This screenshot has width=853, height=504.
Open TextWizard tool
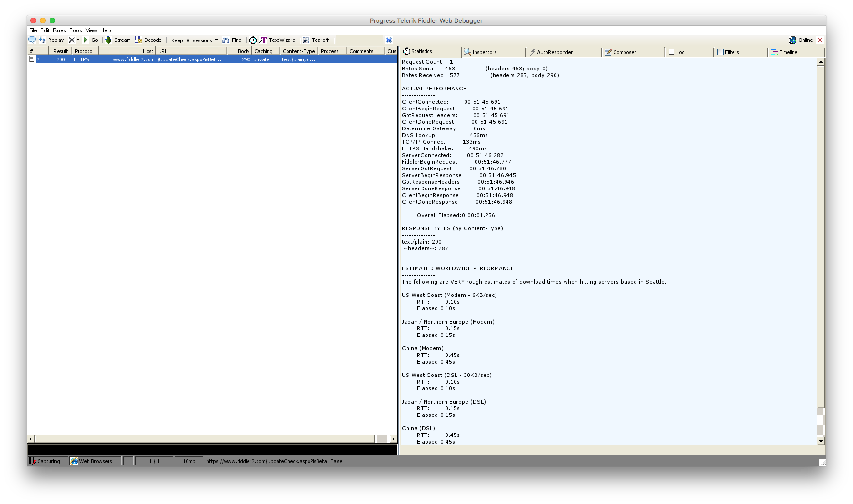(x=278, y=40)
